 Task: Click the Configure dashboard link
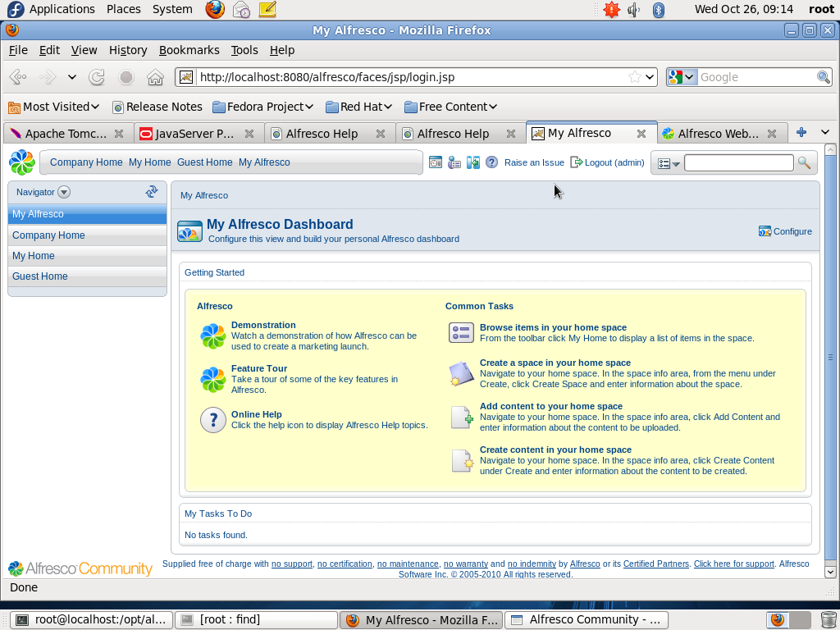[785, 231]
